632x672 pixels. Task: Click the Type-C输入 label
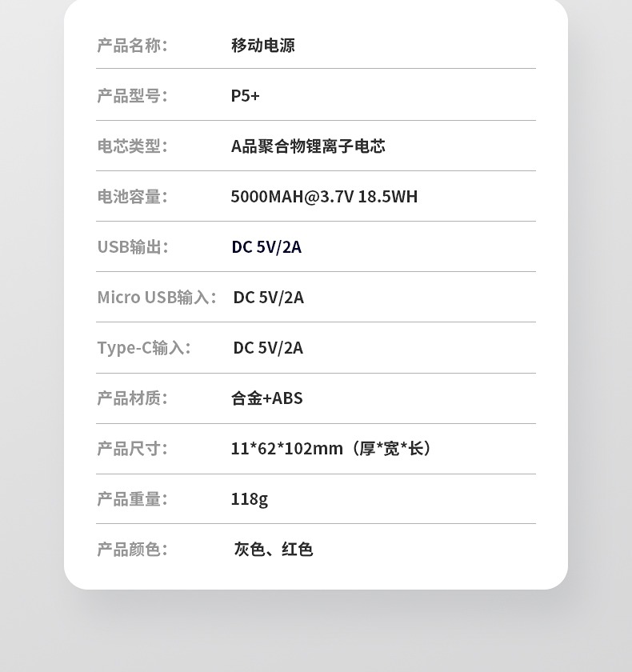coord(144,348)
